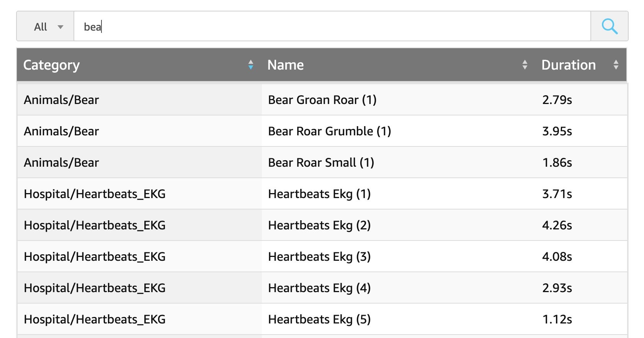
Task: Sort table by Category arrows icon
Action: coord(251,65)
